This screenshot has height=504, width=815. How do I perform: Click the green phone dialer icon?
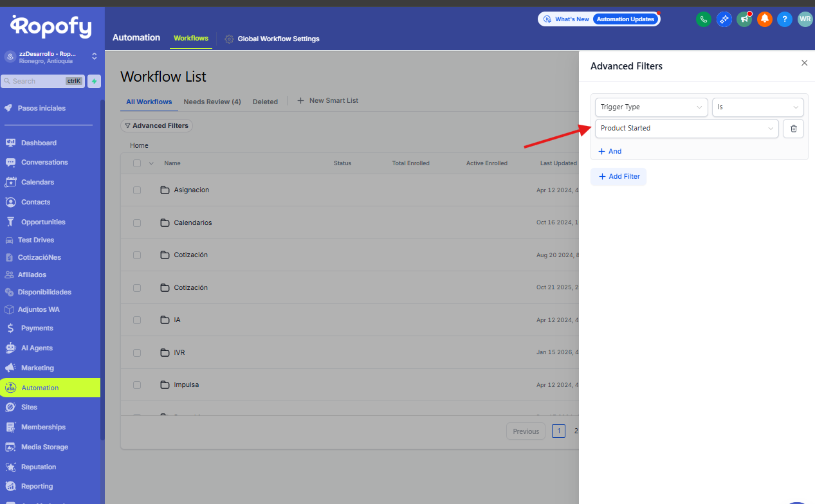(x=703, y=19)
